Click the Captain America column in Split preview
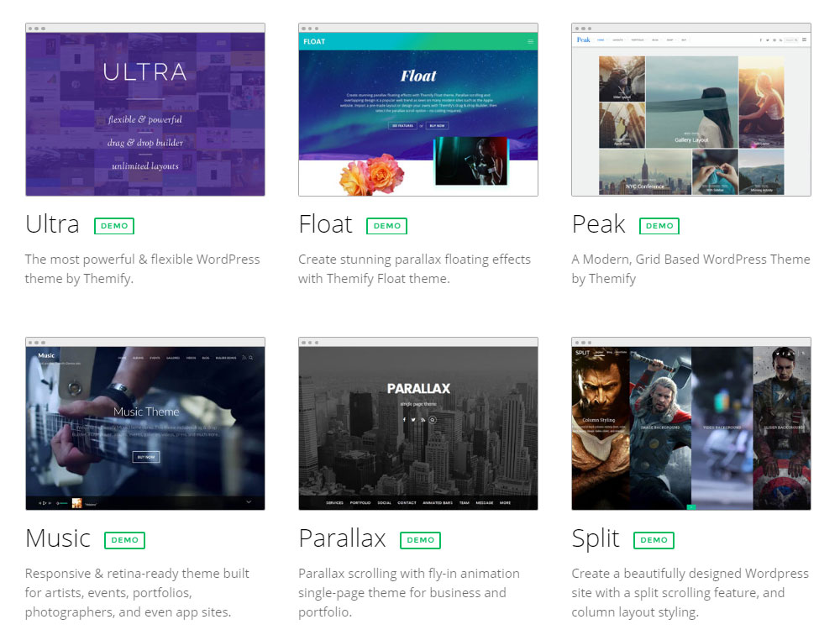The height and width of the screenshot is (635, 840). tap(781, 428)
